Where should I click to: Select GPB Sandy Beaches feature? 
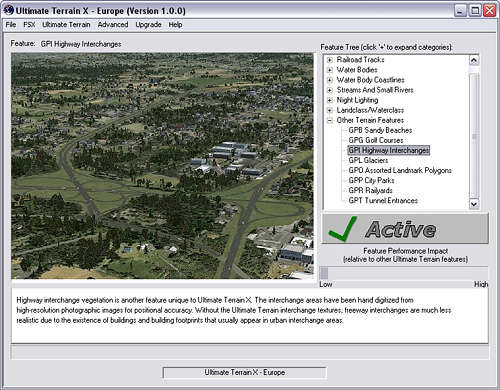pyautogui.click(x=380, y=130)
